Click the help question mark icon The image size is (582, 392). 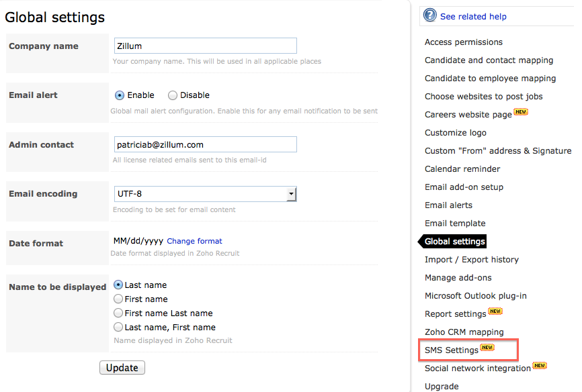click(430, 15)
